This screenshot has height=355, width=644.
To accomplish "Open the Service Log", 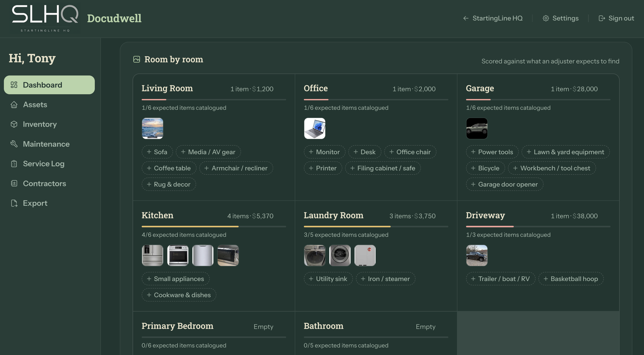I will click(49, 164).
